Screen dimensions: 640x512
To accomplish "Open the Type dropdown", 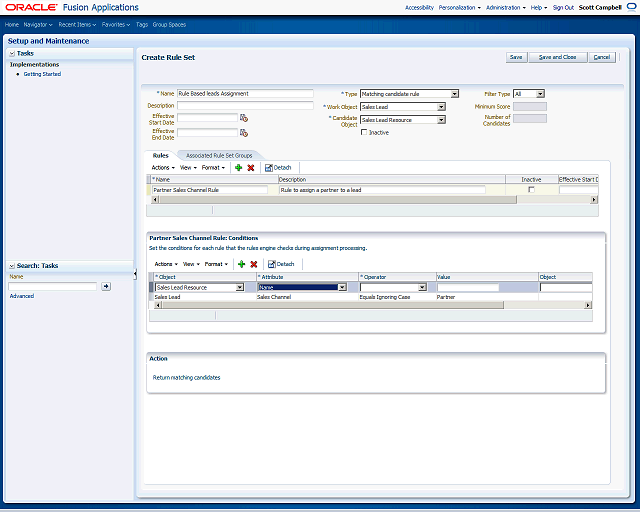I will (x=454, y=94).
